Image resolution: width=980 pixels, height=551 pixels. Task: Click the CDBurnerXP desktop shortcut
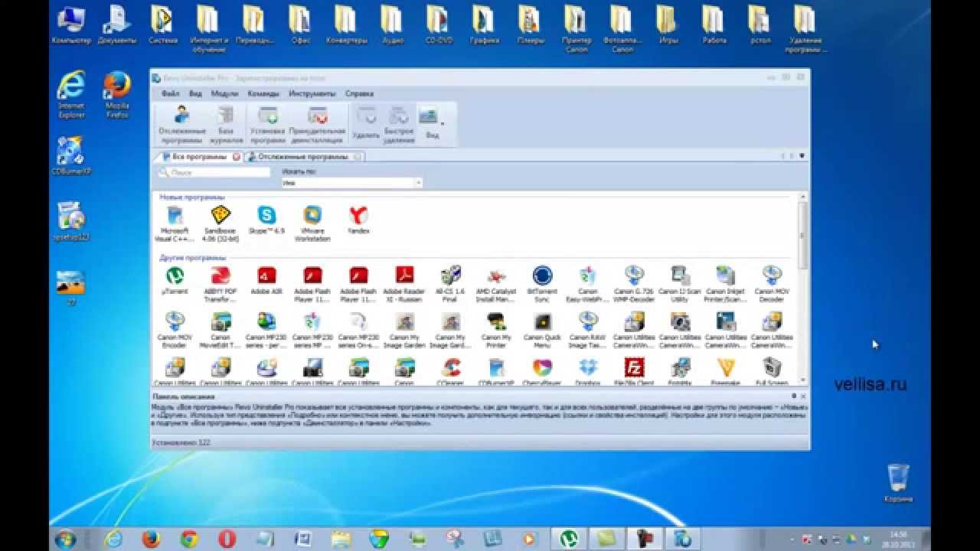tap(71, 156)
